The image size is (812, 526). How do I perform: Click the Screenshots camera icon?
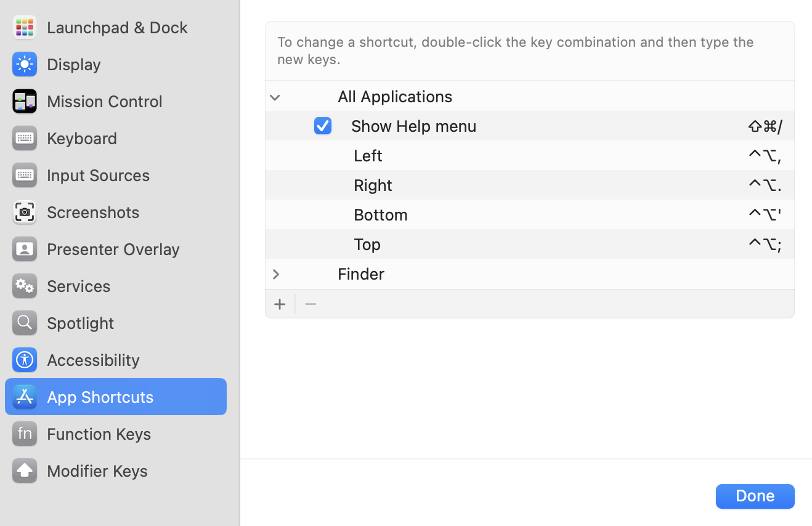pyautogui.click(x=25, y=212)
